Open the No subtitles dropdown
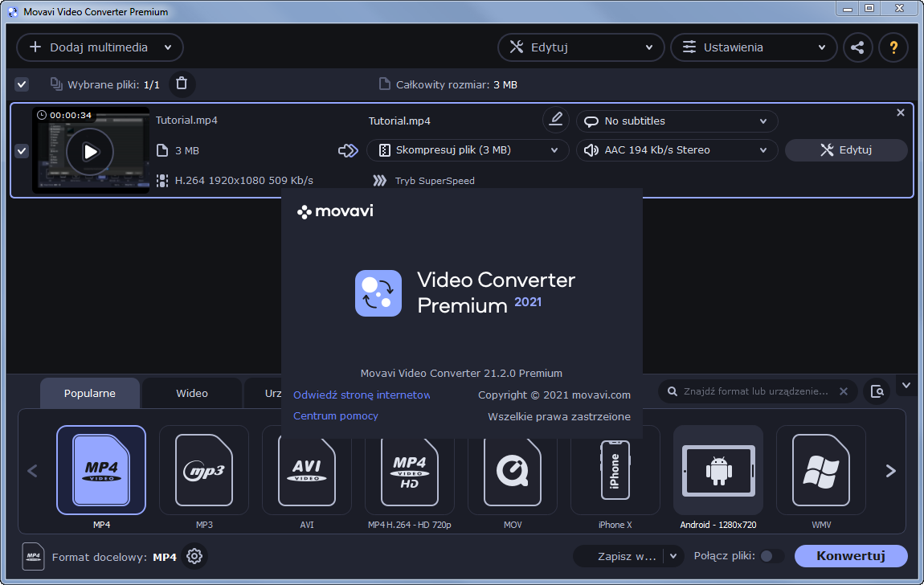Image resolution: width=924 pixels, height=585 pixels. pos(677,121)
